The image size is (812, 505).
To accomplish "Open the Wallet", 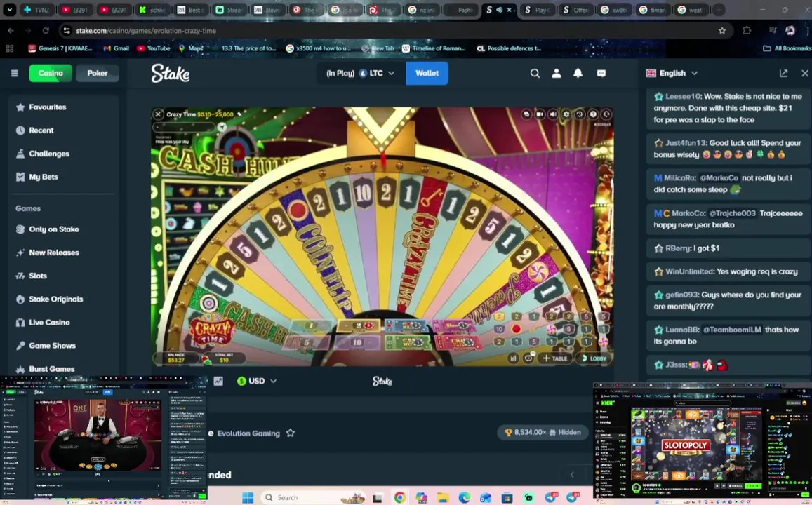I will tap(427, 74).
